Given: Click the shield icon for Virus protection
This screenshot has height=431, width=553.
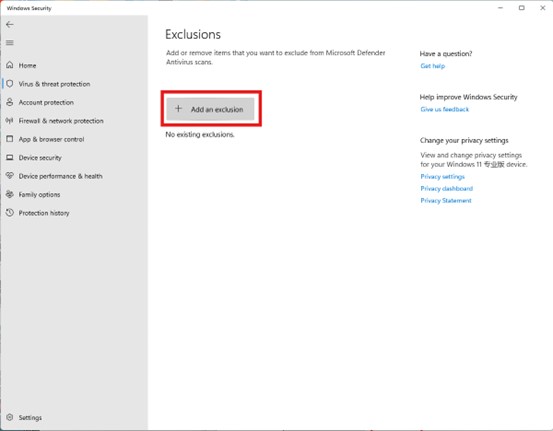Looking at the screenshot, I should pyautogui.click(x=10, y=84).
